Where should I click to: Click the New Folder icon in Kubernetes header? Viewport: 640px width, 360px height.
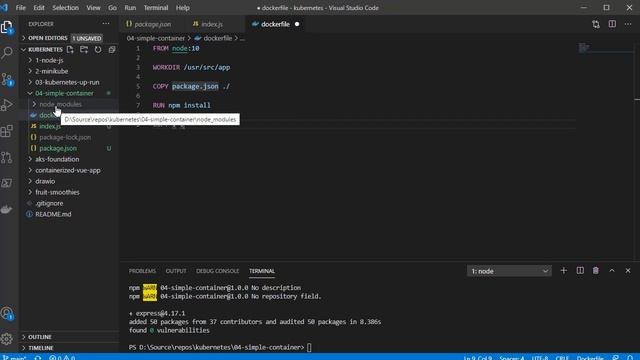click(x=84, y=49)
